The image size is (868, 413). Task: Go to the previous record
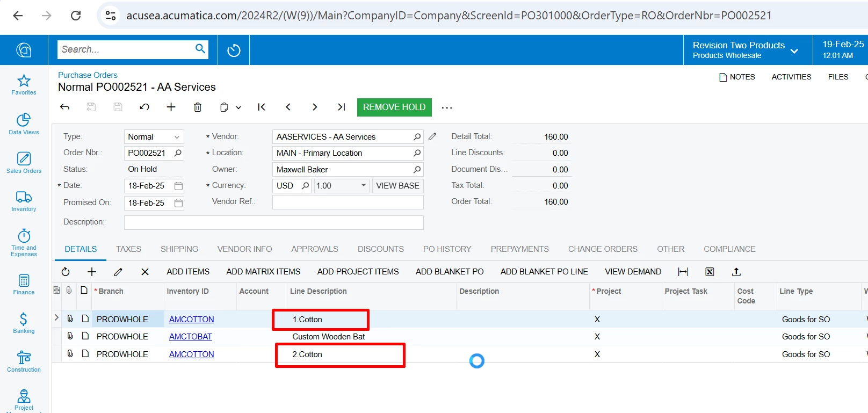point(288,107)
